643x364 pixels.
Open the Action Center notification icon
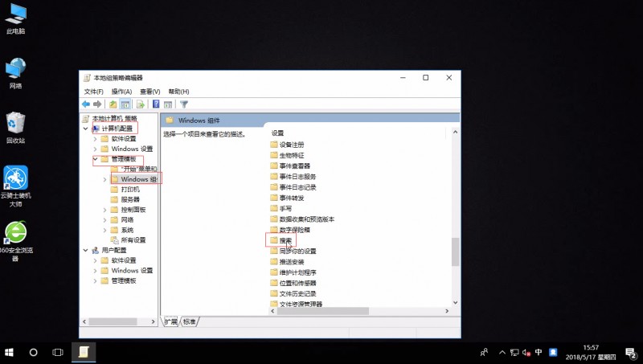click(631, 352)
